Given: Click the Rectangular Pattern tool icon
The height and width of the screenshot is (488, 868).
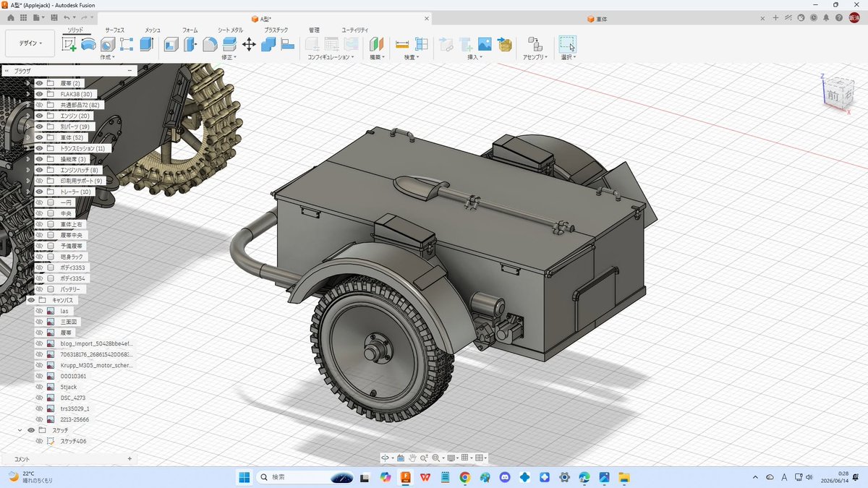Looking at the screenshot, I should point(127,44).
